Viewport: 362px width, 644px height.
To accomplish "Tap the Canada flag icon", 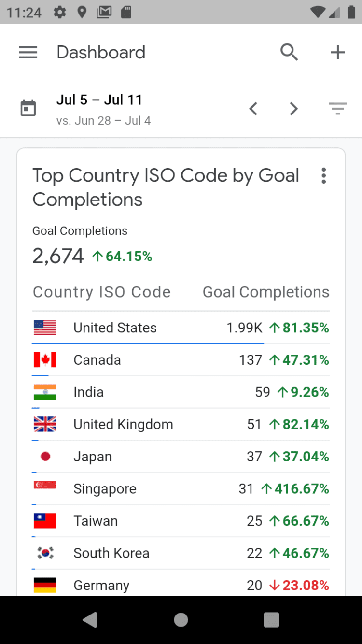I will (45, 360).
